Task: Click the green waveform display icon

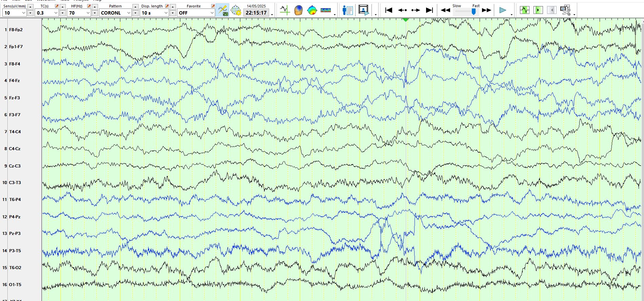Action: tap(524, 10)
